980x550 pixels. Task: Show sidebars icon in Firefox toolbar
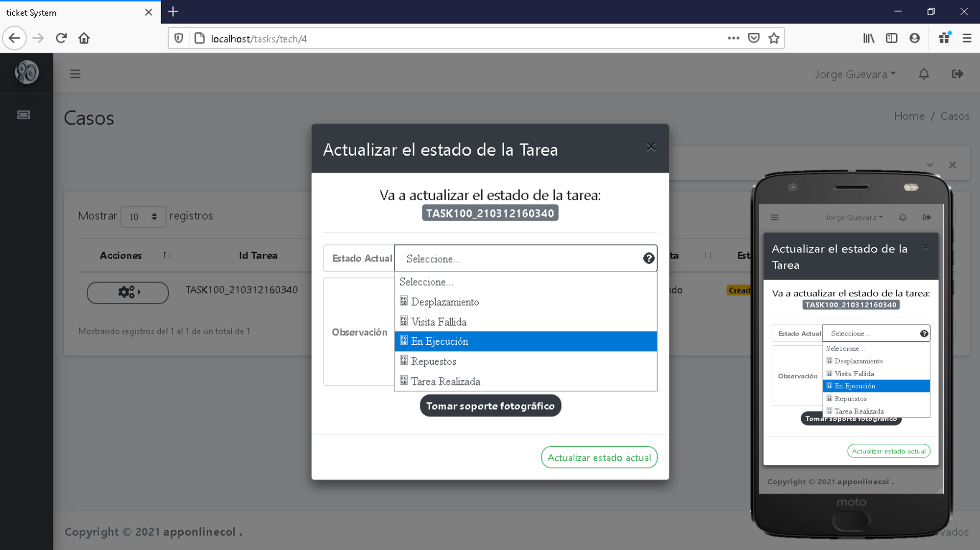tap(892, 38)
